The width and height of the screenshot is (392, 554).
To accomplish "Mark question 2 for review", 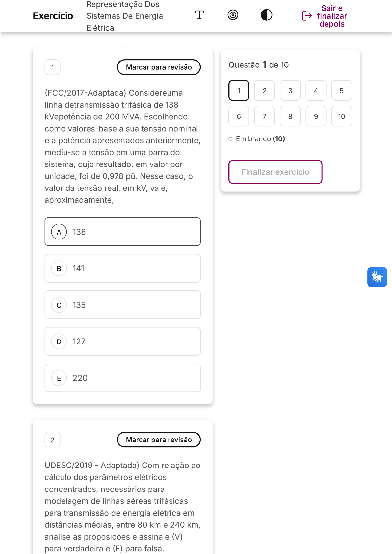I will tap(159, 440).
